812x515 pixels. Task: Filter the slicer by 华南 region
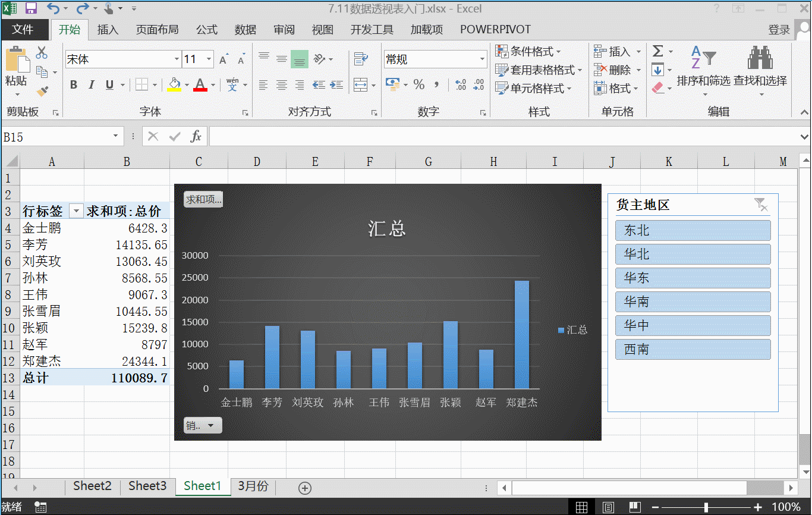[693, 302]
